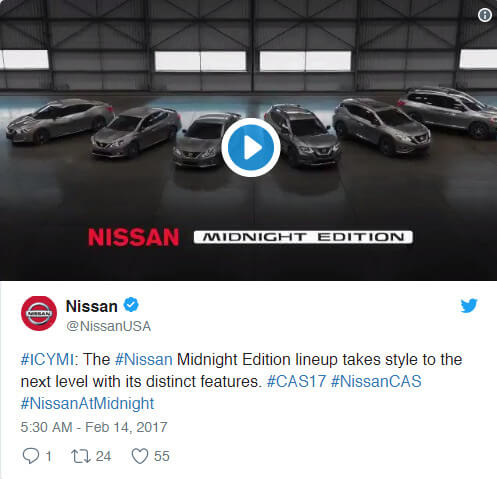Screen dimensions: 497x479
Task: Click the Twitter bird logo
Action: coord(469,305)
